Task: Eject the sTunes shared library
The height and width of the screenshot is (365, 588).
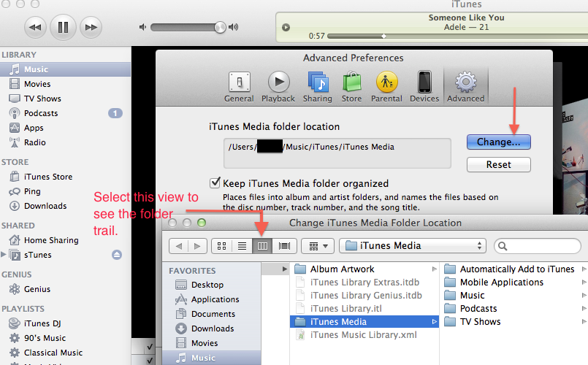Action: 117,255
